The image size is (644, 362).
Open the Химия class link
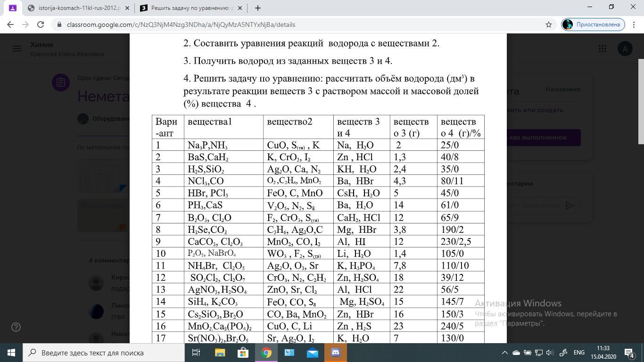tap(41, 45)
